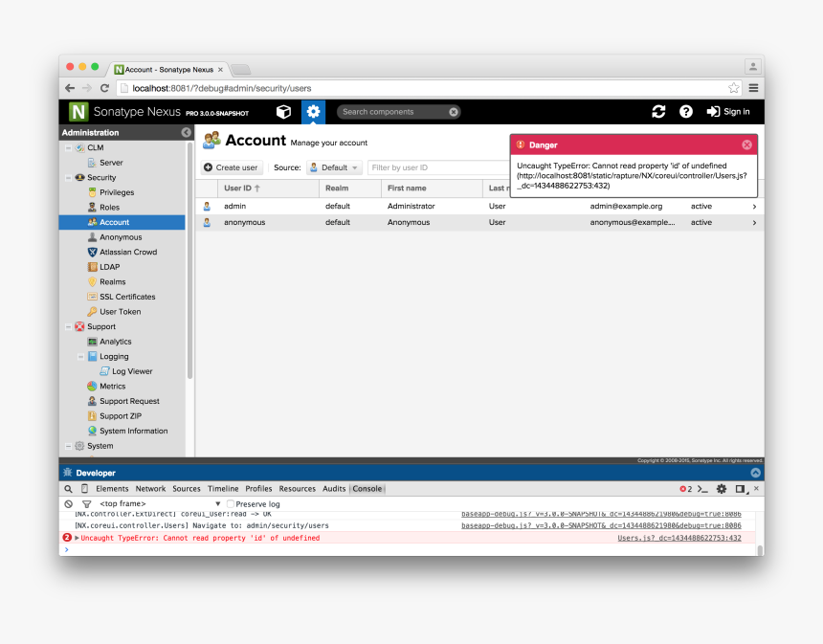
Task: Close the Danger error notification
Action: point(746,144)
